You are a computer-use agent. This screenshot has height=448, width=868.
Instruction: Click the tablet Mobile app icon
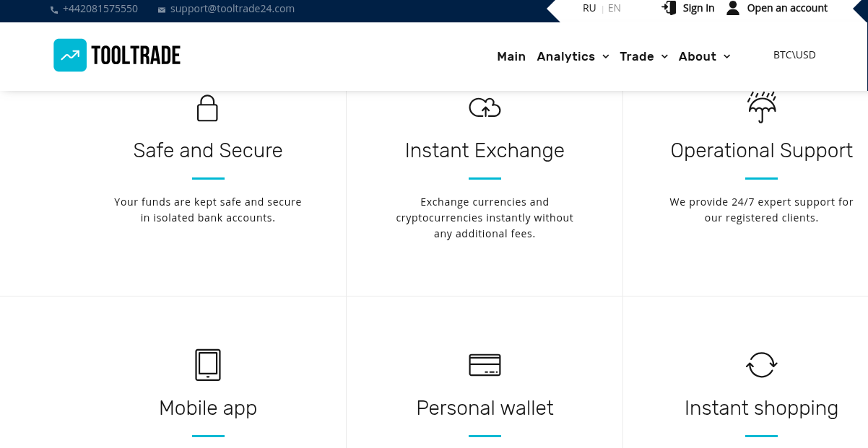(208, 364)
